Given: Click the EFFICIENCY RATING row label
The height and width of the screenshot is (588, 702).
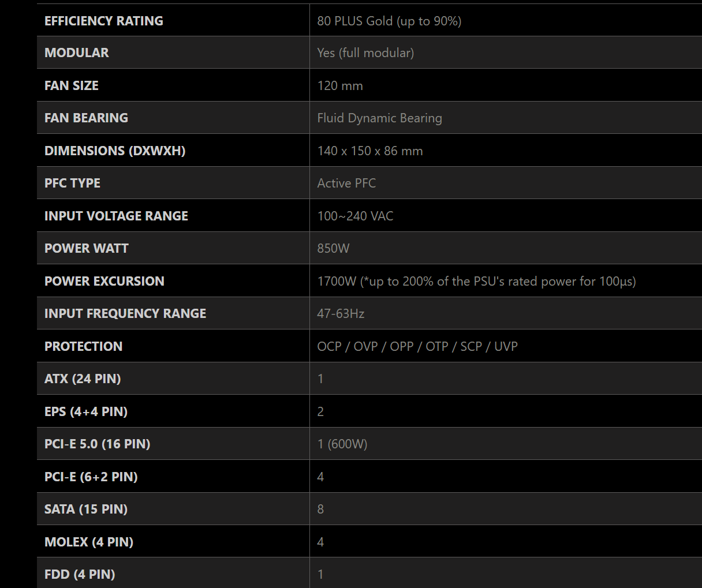Looking at the screenshot, I should pyautogui.click(x=104, y=21).
